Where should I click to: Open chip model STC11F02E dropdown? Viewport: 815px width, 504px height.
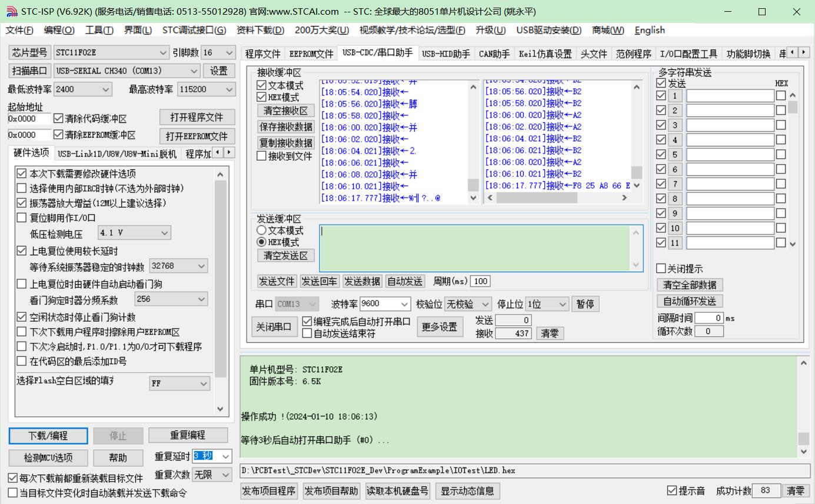(x=111, y=52)
